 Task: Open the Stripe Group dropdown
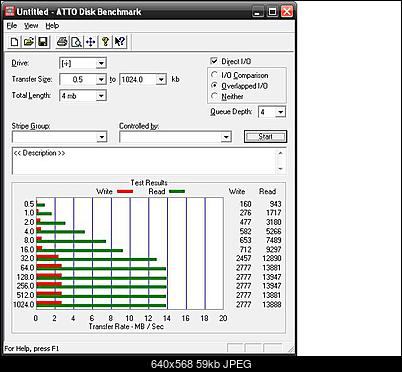coord(101,137)
